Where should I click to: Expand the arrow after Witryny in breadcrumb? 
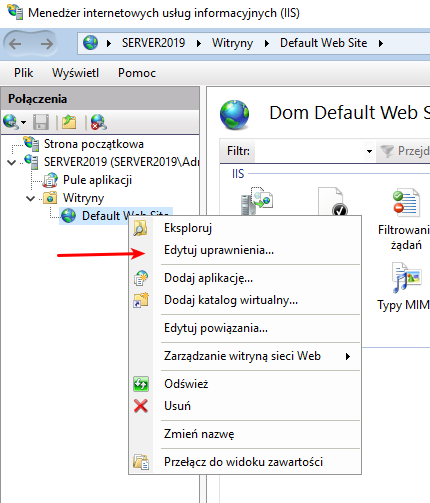coord(267,43)
